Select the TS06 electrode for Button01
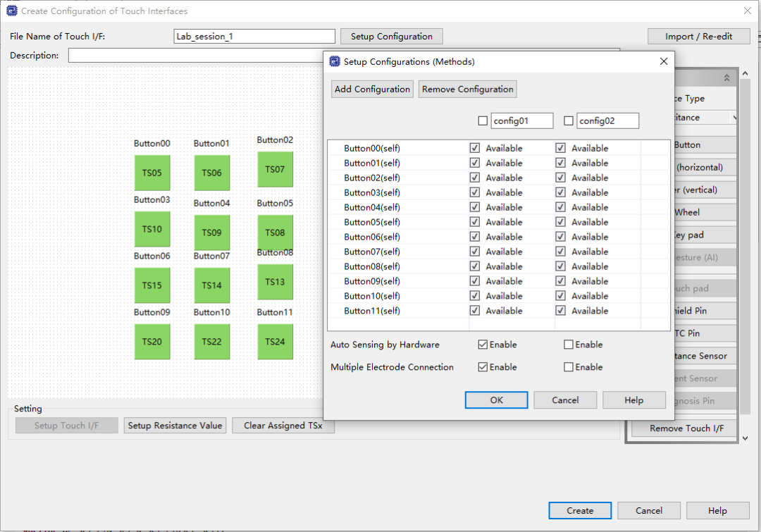Image resolution: width=761 pixels, height=532 pixels. click(x=211, y=173)
